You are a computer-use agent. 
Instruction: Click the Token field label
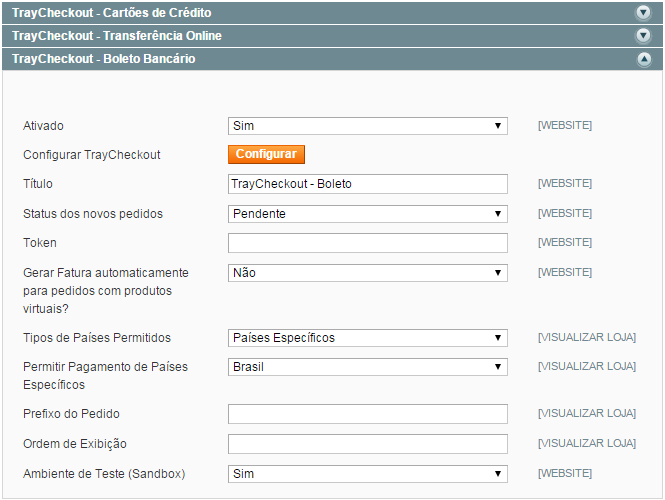point(40,243)
